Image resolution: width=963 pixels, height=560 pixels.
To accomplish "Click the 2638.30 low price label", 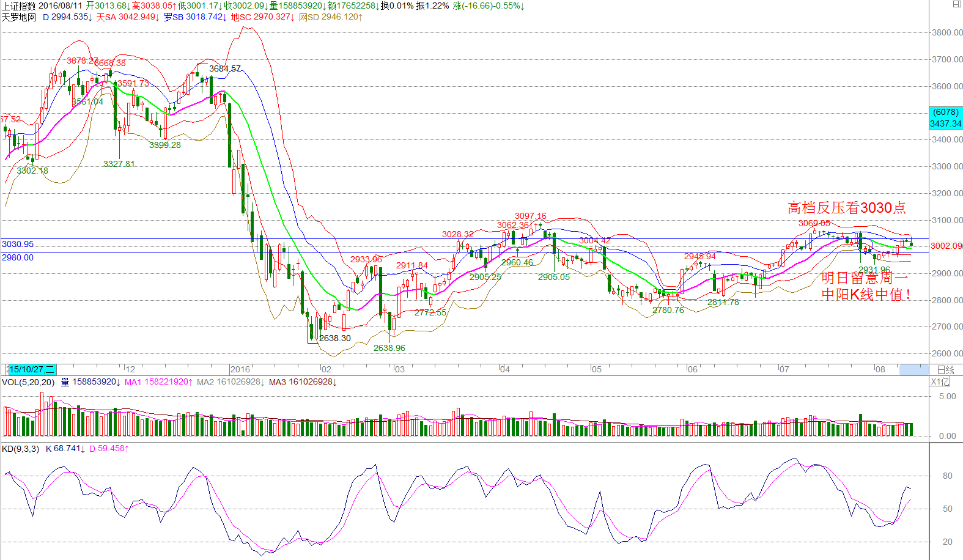I will pyautogui.click(x=335, y=338).
